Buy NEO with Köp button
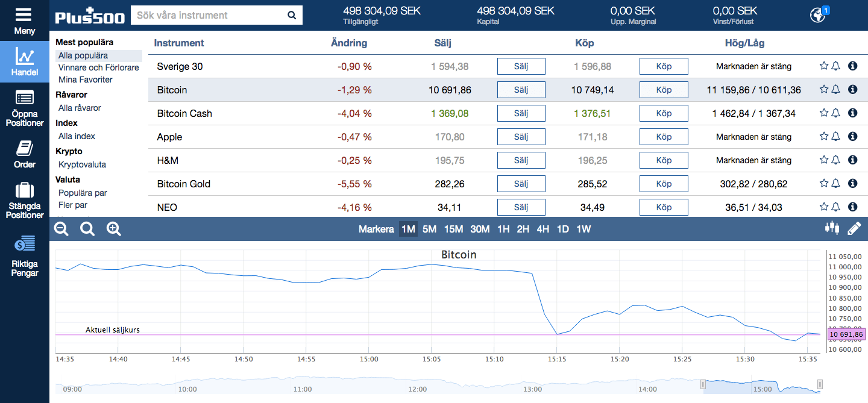 pyautogui.click(x=664, y=207)
